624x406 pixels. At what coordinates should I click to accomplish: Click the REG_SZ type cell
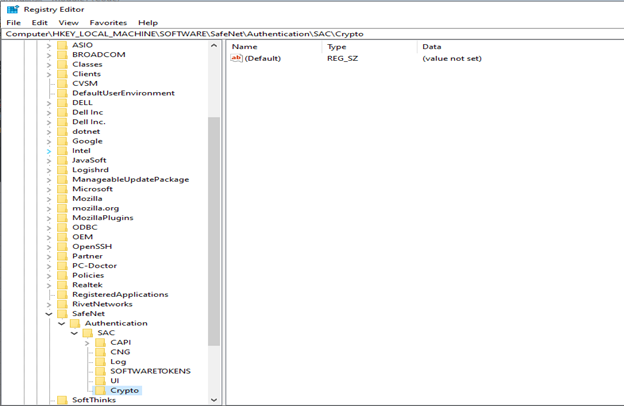343,59
